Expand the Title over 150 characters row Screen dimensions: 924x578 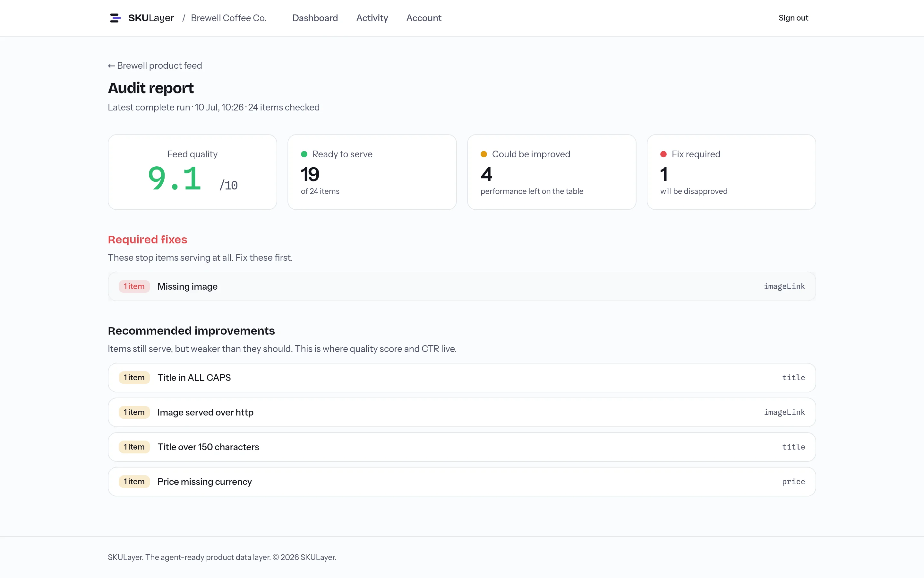[462, 447]
